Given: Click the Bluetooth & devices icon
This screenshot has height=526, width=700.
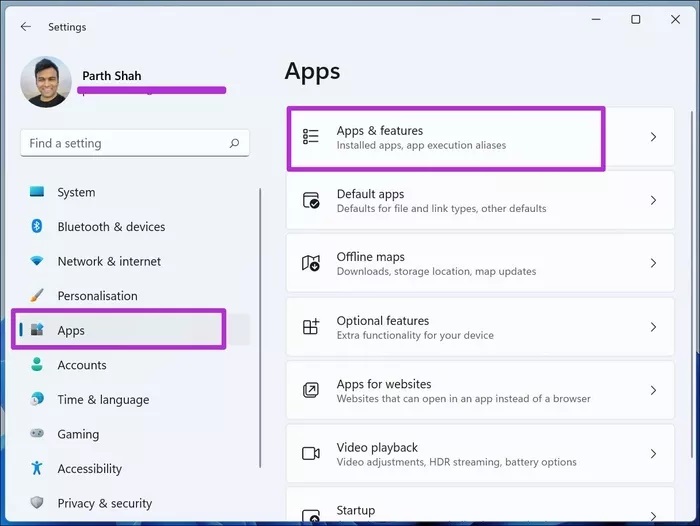Looking at the screenshot, I should pyautogui.click(x=37, y=227).
